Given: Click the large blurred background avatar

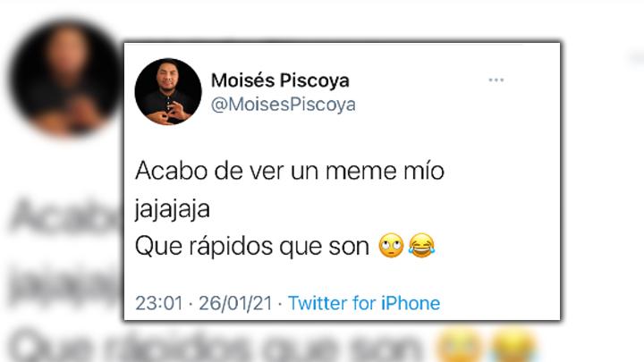Looking at the screenshot, I should pyautogui.click(x=65, y=78).
